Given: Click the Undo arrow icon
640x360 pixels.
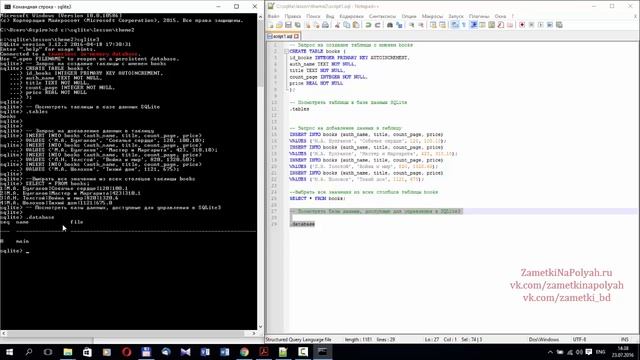Looking at the screenshot, I should (368, 25).
